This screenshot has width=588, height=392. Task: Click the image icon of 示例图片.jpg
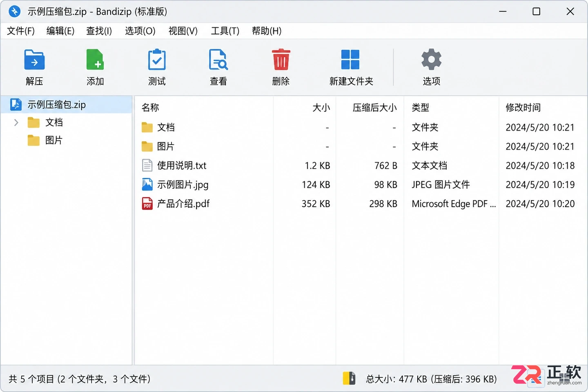tap(147, 185)
